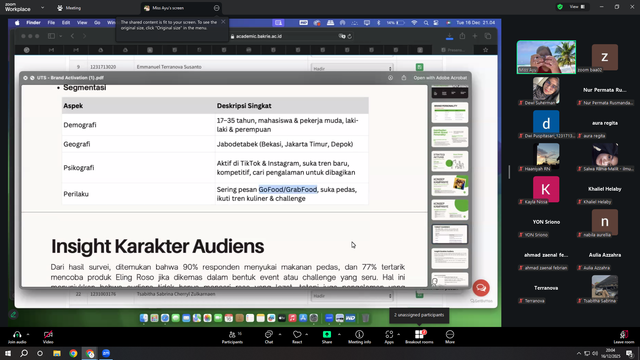Switch to the Meeting tab
The image size is (640, 360).
(x=69, y=8)
